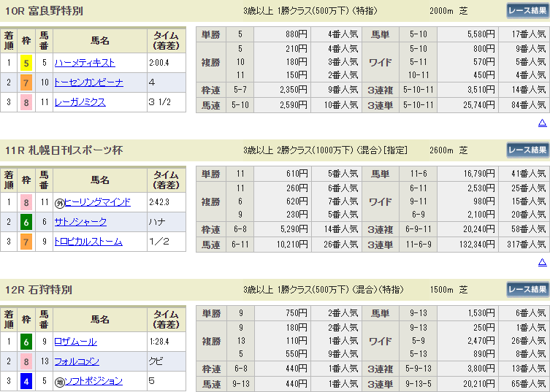
Task: Click winning time 1:28.4 in 12R
Action: (159, 342)
